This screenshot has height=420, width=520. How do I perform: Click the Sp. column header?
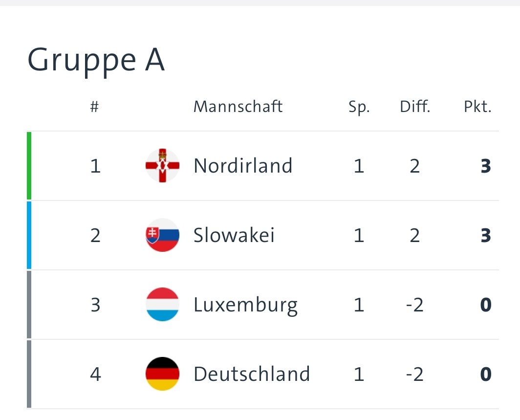(x=359, y=107)
